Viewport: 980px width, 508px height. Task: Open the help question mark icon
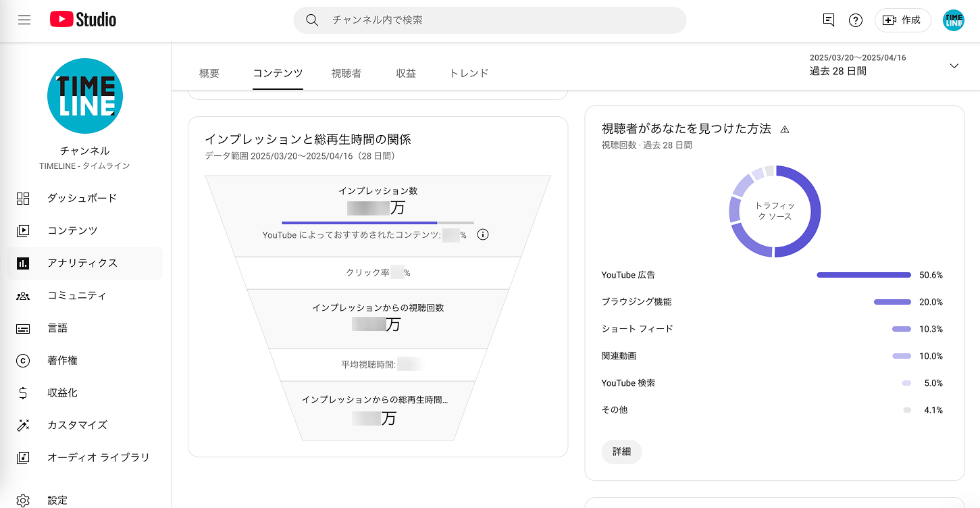click(x=856, y=20)
